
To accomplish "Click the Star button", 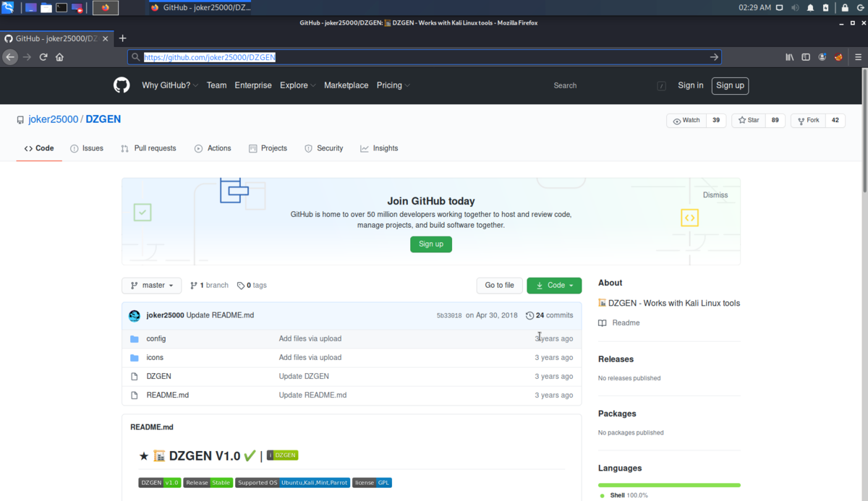I will pyautogui.click(x=748, y=121).
